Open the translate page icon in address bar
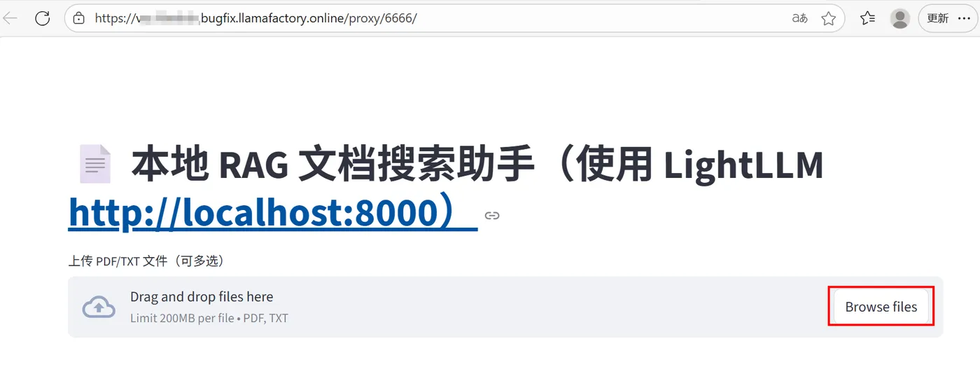This screenshot has height=381, width=980. tap(799, 18)
